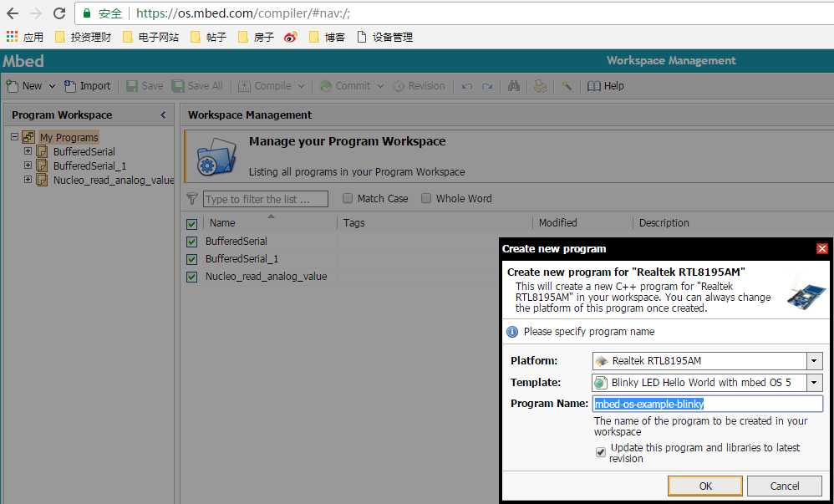Collapse the My Programs tree node
The image size is (834, 504).
point(14,137)
